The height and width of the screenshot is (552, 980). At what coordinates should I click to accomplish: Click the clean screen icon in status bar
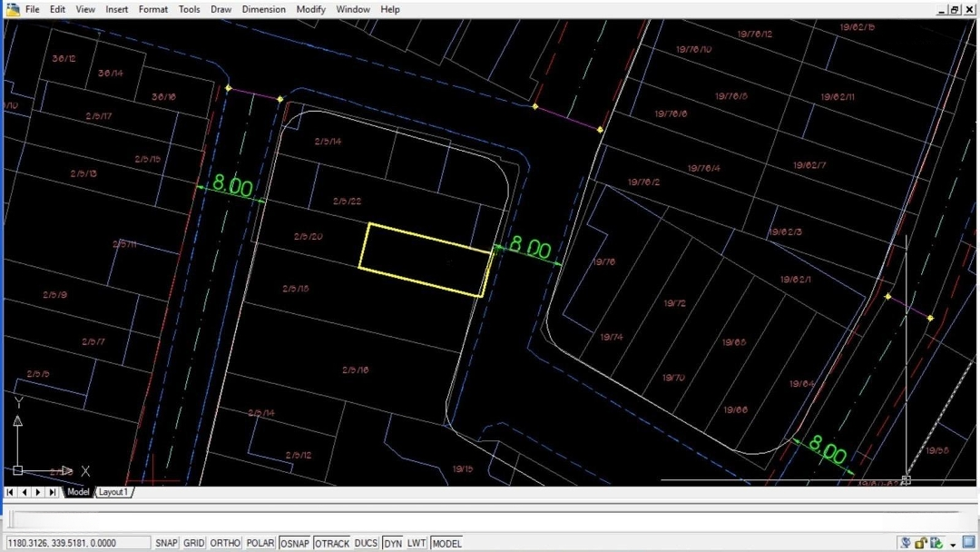pyautogui.click(x=970, y=543)
